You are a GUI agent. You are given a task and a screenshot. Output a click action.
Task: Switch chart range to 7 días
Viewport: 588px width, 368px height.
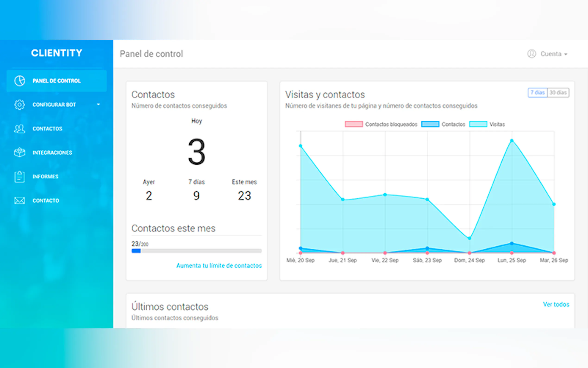tap(537, 92)
